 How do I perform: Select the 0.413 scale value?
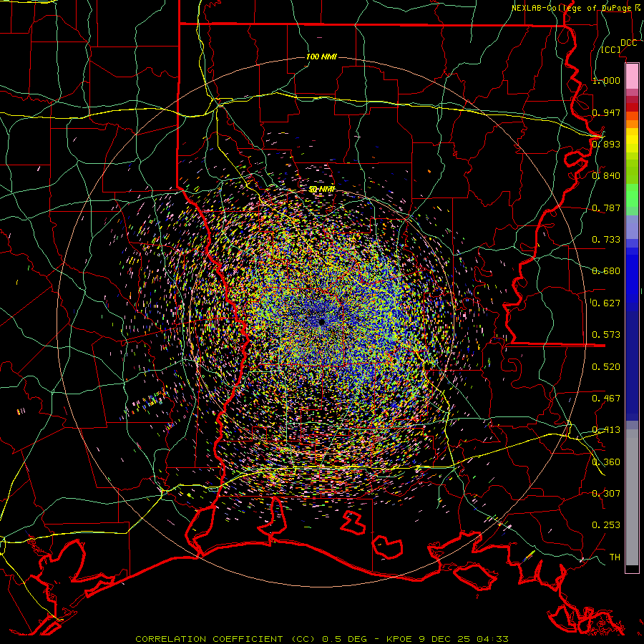pyautogui.click(x=606, y=430)
